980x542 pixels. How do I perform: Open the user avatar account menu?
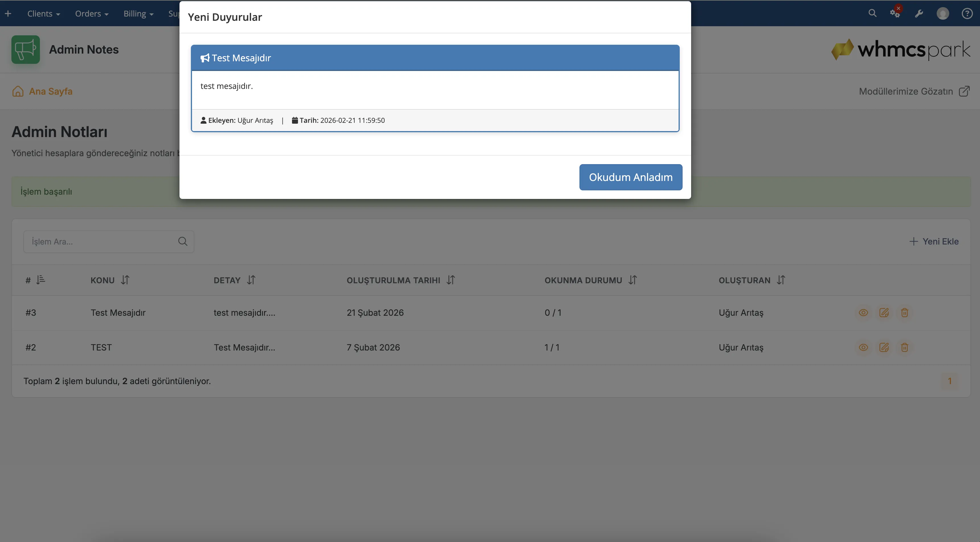tap(942, 14)
